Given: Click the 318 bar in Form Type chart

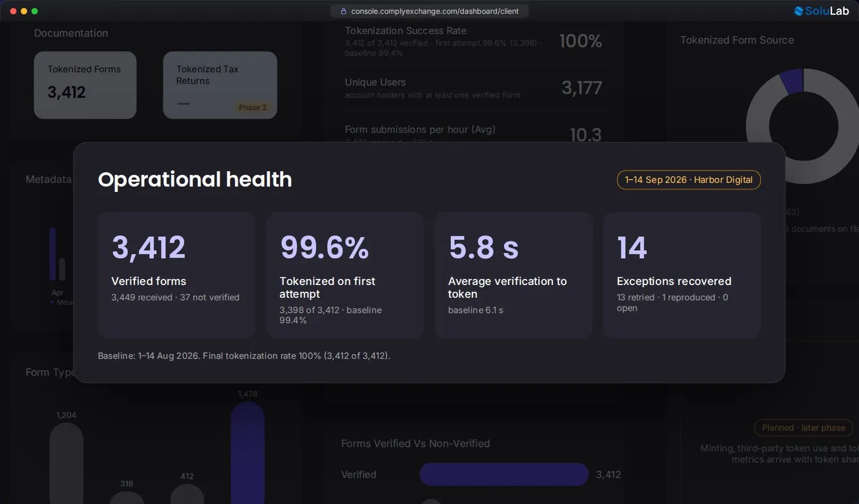Looking at the screenshot, I should point(126,498).
